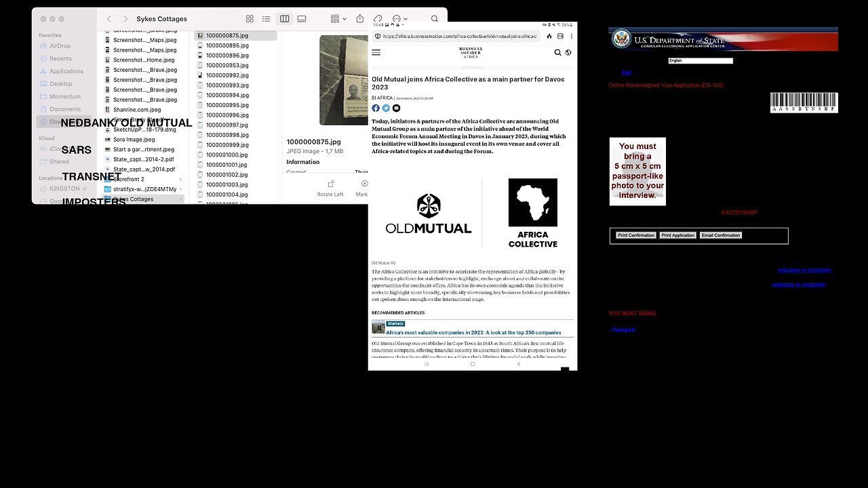
Task: Open Documents in Finder sidebar
Action: (x=65, y=109)
